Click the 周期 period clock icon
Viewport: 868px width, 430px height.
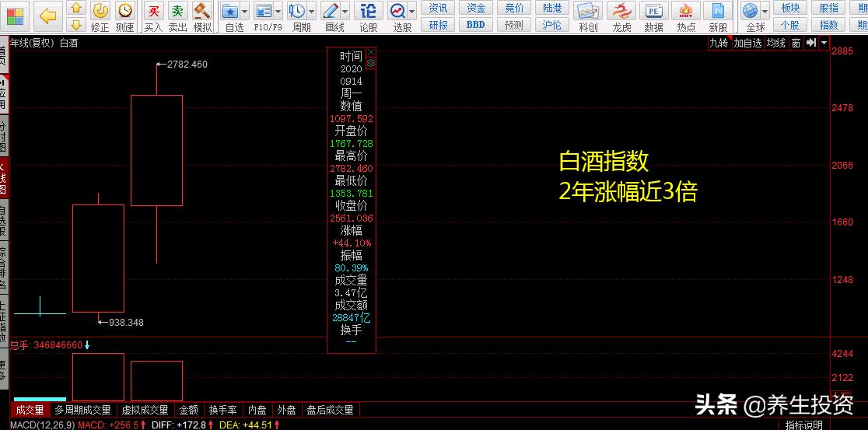click(x=297, y=11)
